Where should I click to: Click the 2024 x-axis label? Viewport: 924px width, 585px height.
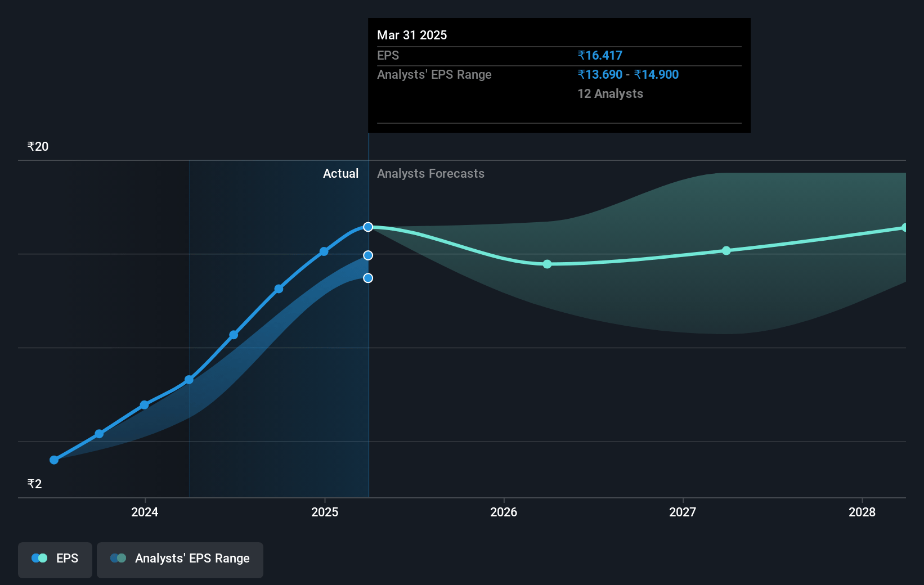tap(145, 512)
